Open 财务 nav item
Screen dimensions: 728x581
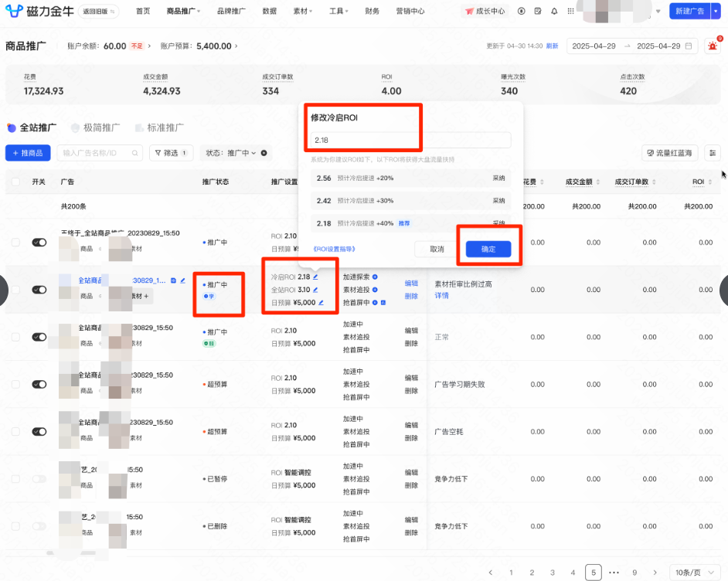372,11
